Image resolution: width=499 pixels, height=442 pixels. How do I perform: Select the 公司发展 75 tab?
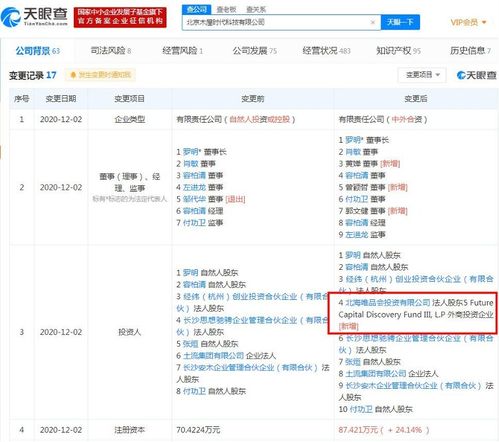coord(254,51)
